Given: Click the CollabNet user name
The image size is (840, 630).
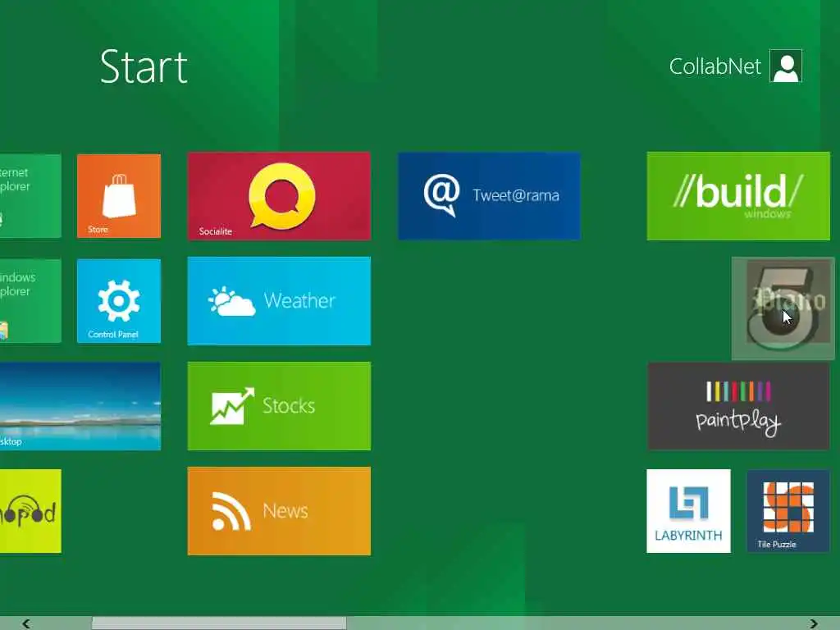Looking at the screenshot, I should click(714, 66).
